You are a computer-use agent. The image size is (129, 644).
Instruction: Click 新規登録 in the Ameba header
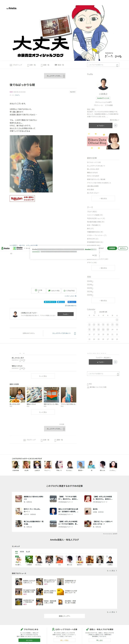coord(112,248)
